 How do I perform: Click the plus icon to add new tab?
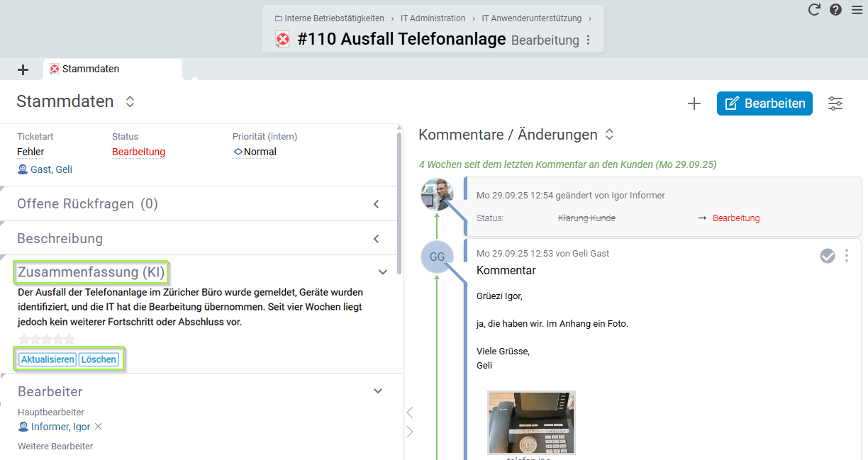coord(23,69)
